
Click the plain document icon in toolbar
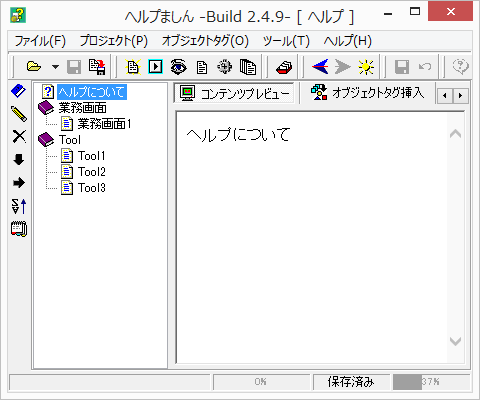pyautogui.click(x=202, y=67)
